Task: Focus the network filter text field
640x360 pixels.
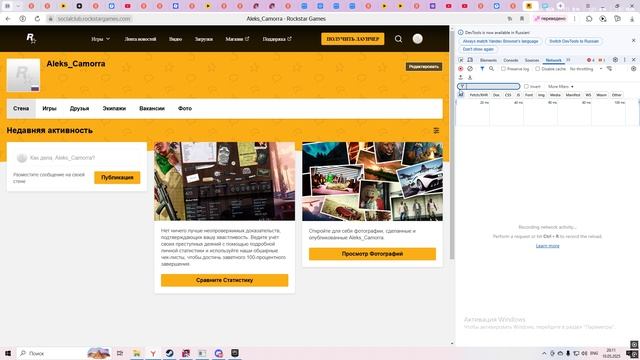Action: click(489, 87)
